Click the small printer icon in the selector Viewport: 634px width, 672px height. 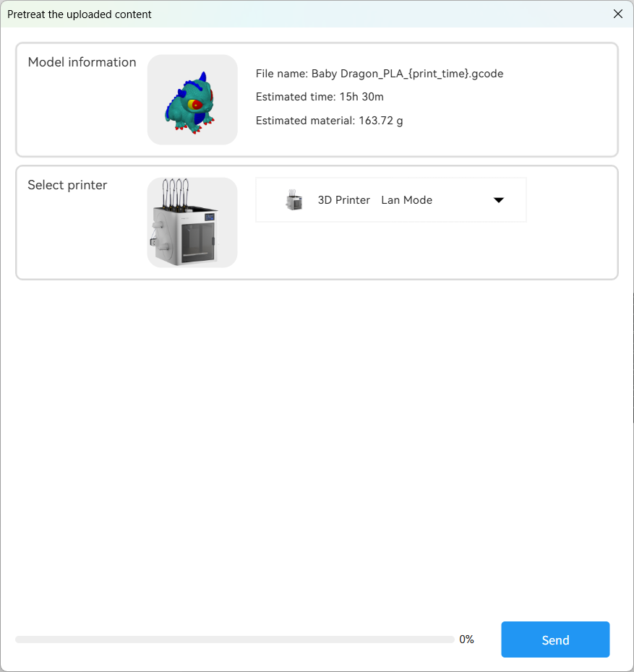pos(294,200)
